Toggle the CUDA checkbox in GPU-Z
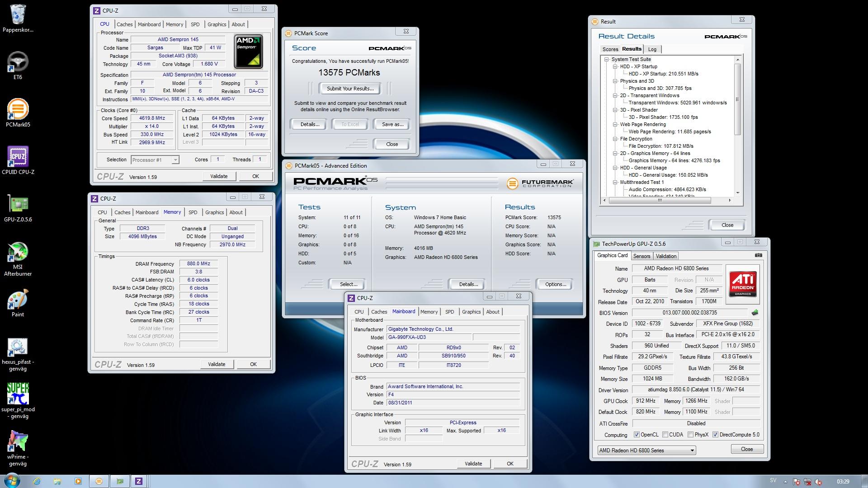Viewport: 868px width, 488px height. coord(665,435)
